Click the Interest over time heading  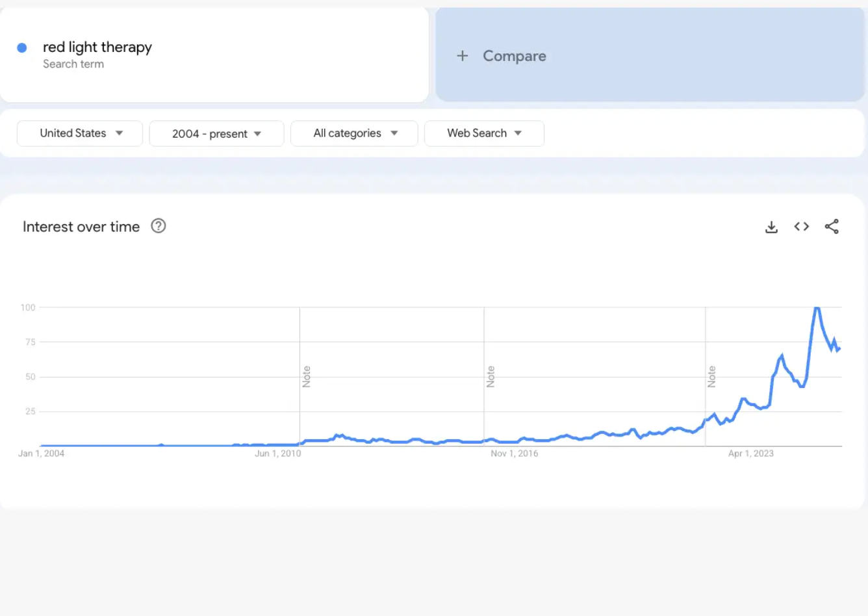coord(81,227)
